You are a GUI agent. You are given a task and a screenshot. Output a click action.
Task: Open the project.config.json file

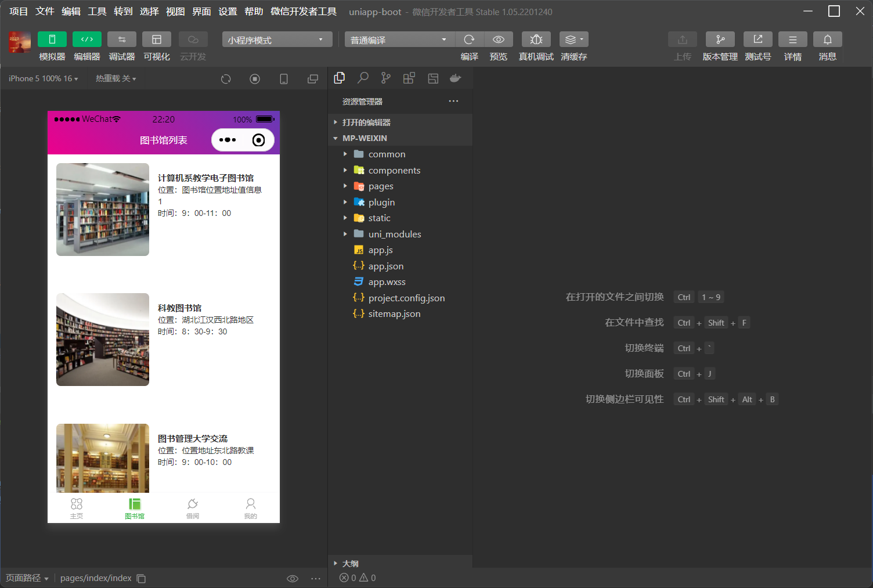(x=400, y=298)
